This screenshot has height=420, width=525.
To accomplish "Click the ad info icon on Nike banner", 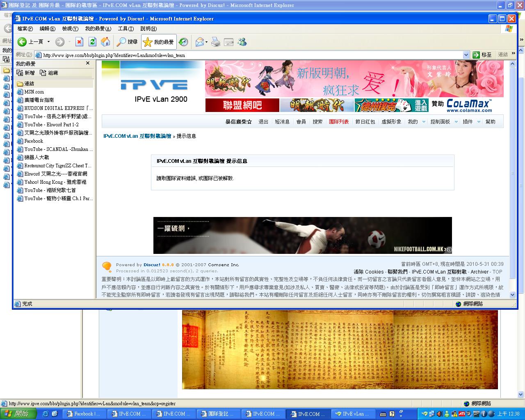I will coord(449,250).
